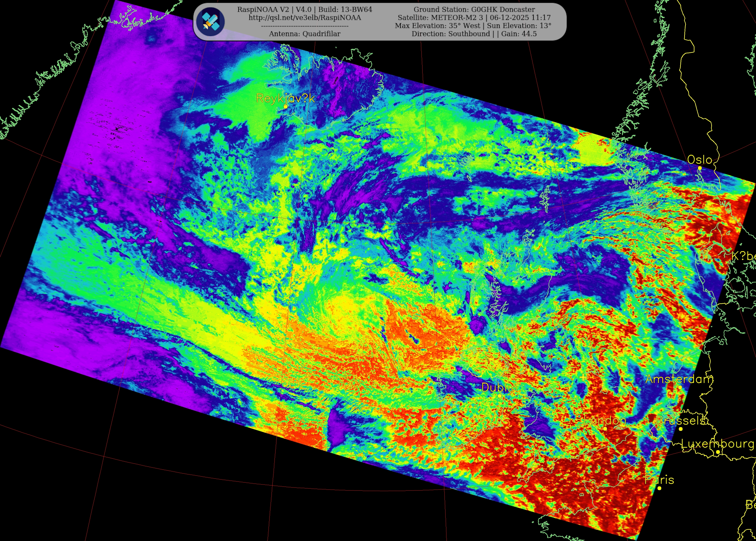The width and height of the screenshot is (756, 541).
Task: Click the Amsterdam text label
Action: 679,379
